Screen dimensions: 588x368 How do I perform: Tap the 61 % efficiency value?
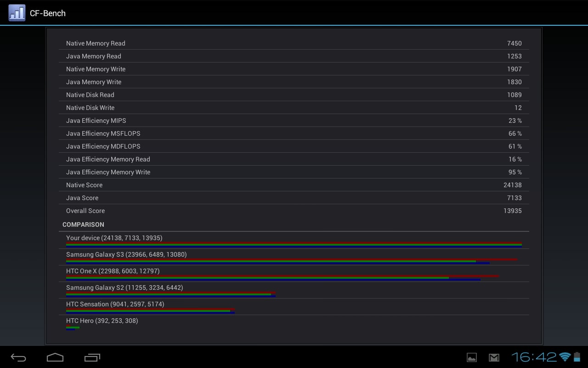pos(515,146)
